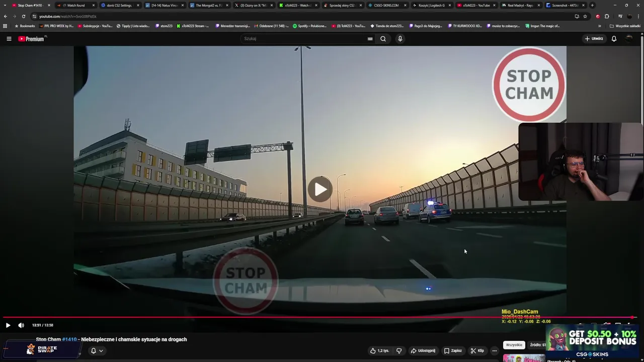Viewport: 644px width, 362px height.
Task: Reload the page with refresh icon
Action: coord(23,16)
